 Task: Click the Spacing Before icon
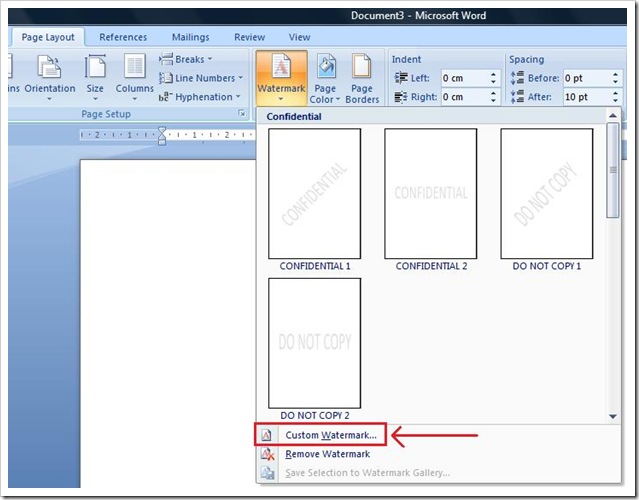pos(518,77)
